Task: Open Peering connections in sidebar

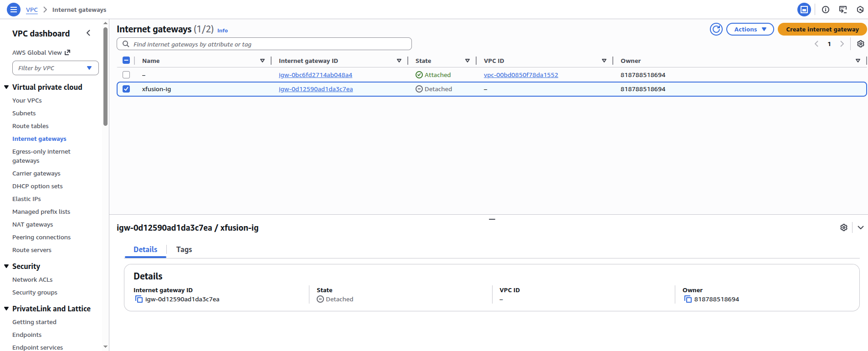Action: point(41,237)
